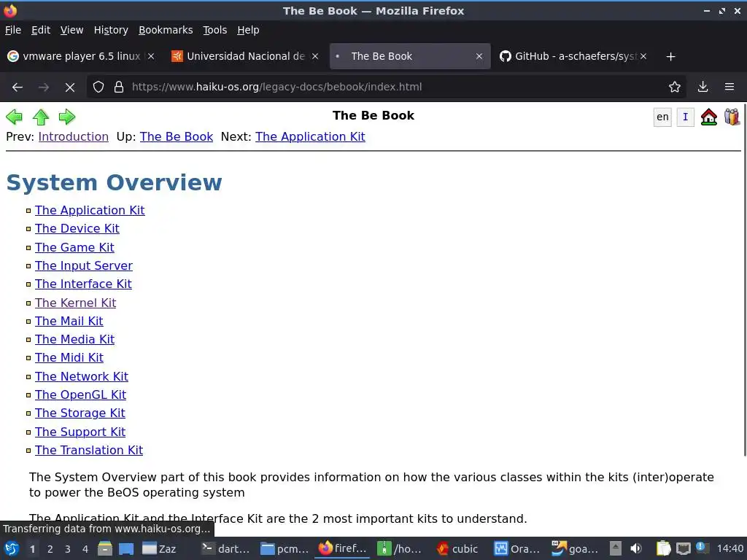Follow the 'Introduction' Prev link

tap(74, 136)
